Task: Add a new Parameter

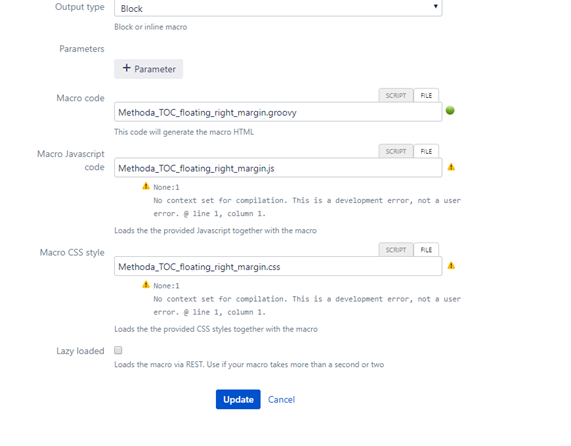Action: tap(149, 69)
